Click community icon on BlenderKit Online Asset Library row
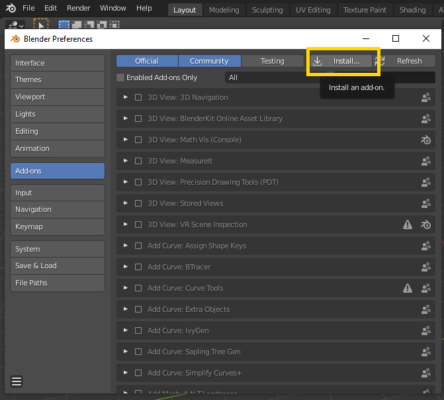444x400 pixels. pyautogui.click(x=426, y=119)
